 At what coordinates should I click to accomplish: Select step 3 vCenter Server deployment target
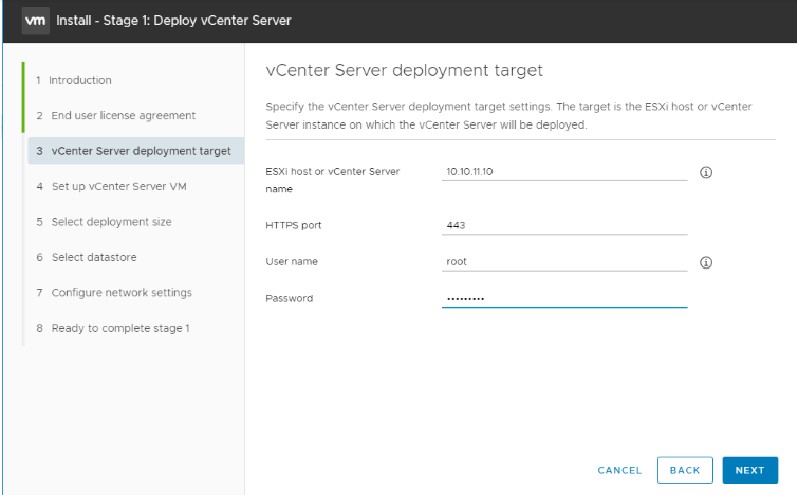136,151
